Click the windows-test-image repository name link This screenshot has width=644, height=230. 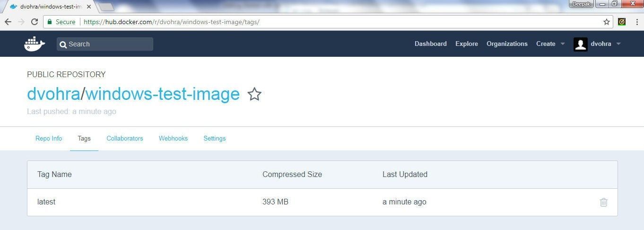[163, 94]
